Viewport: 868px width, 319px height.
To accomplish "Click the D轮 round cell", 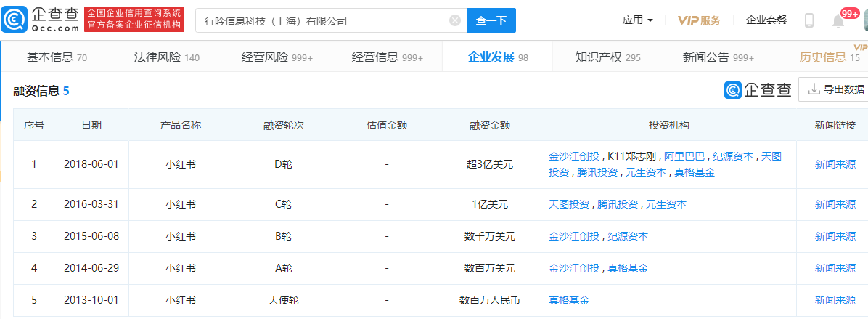I will [284, 164].
